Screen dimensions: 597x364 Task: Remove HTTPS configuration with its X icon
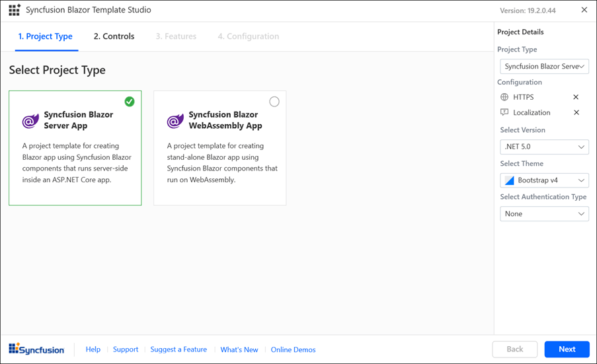click(x=576, y=97)
